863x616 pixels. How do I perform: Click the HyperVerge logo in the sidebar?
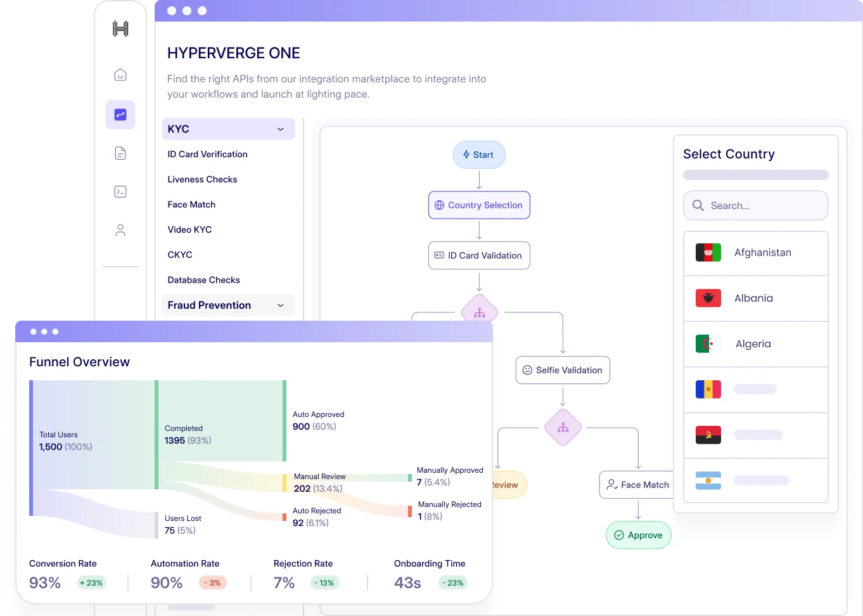tap(120, 29)
